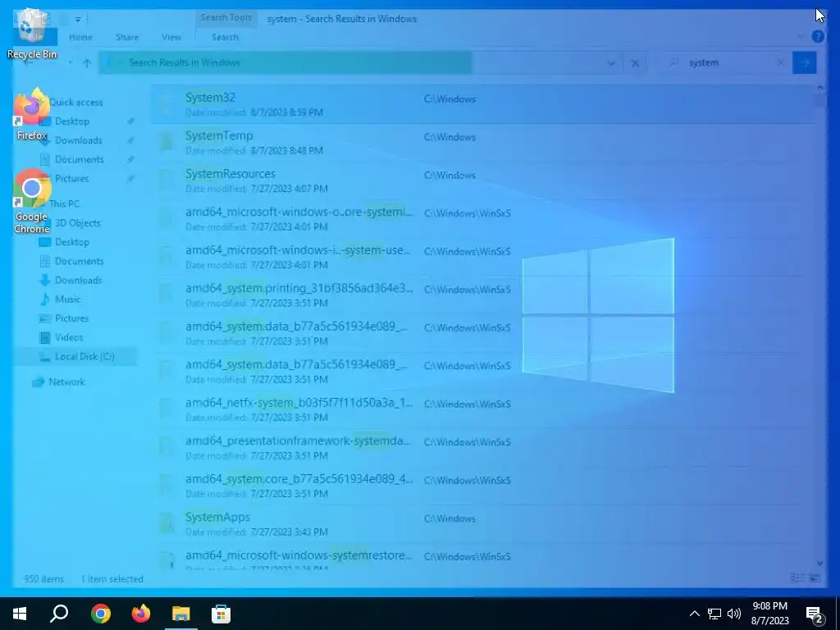Select amd64_netfx-system_b03f5f7f11d50a3a result
840x630 pixels.
(482, 409)
